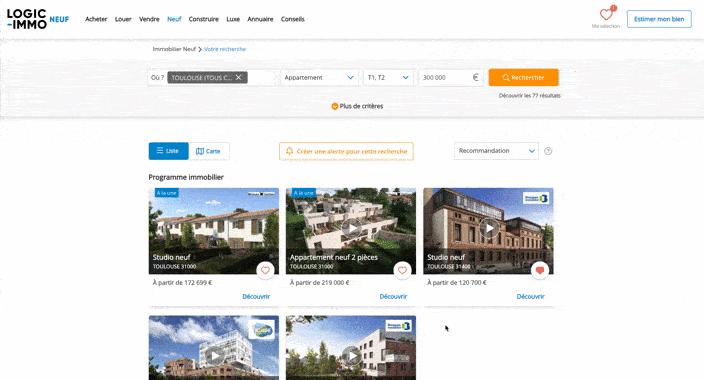Switch to Carte map view
This screenshot has height=380, width=704.
click(x=209, y=151)
